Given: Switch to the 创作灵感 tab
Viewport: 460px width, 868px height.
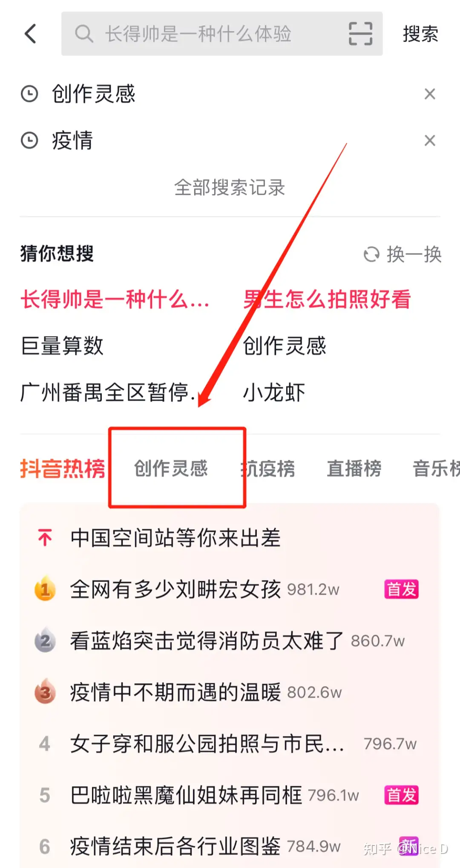Looking at the screenshot, I should (171, 468).
